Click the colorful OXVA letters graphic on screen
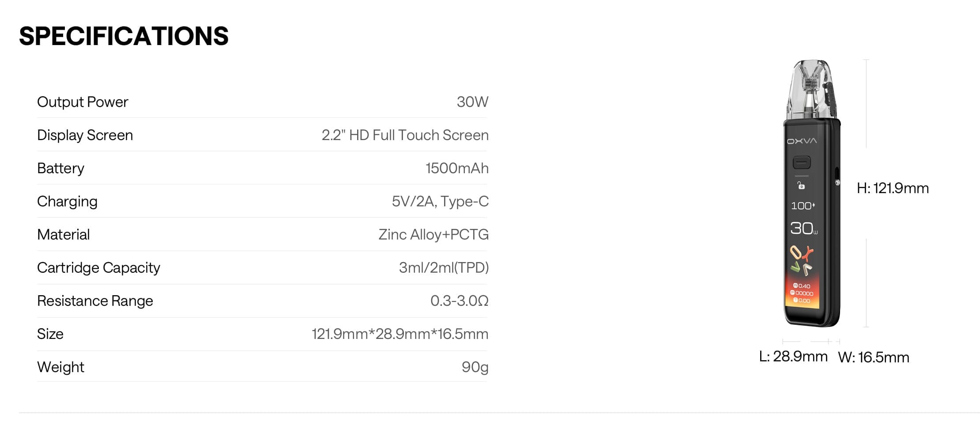Image resolution: width=980 pixels, height=426 pixels. (802, 260)
